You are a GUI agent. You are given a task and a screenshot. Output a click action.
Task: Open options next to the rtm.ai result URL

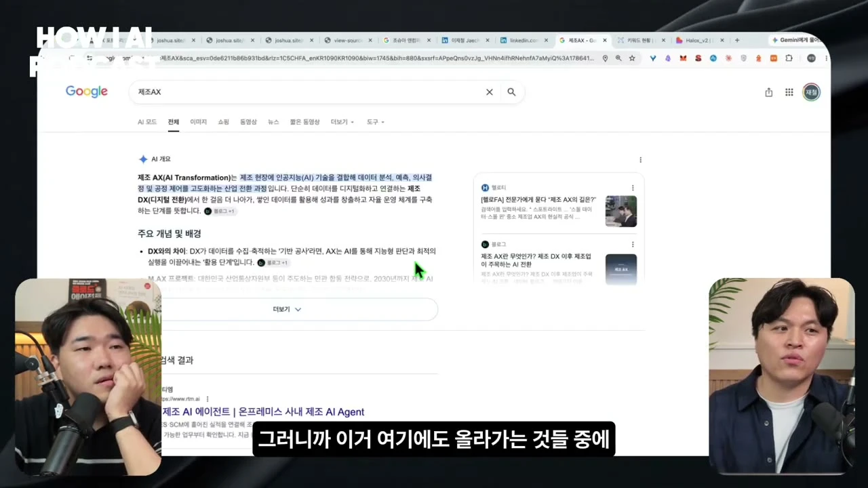click(x=208, y=399)
